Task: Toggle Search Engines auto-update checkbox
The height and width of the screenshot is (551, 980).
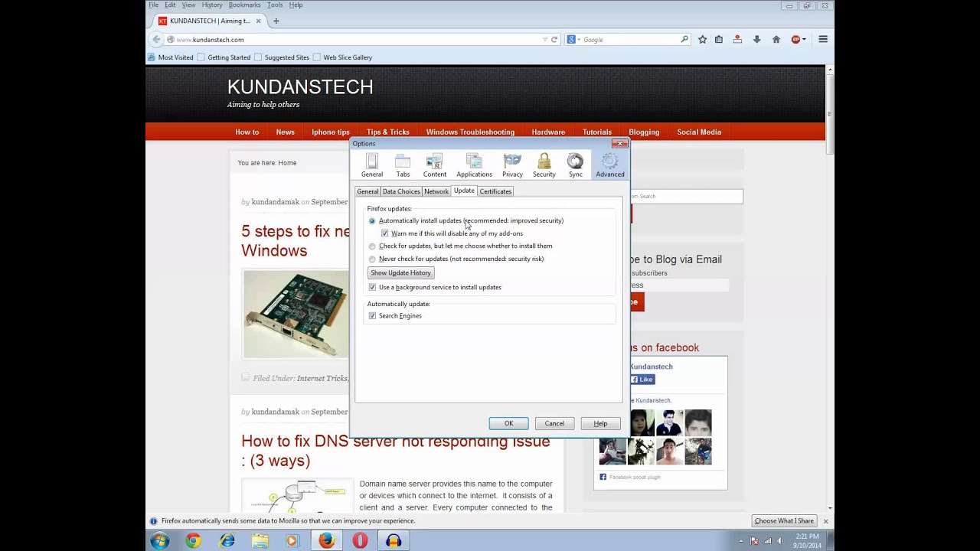Action: coord(372,316)
